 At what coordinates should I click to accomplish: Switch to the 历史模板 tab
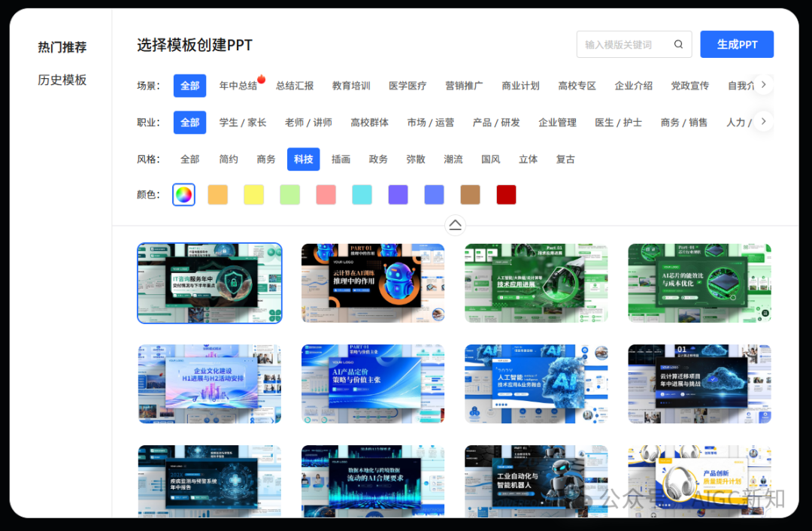click(62, 80)
